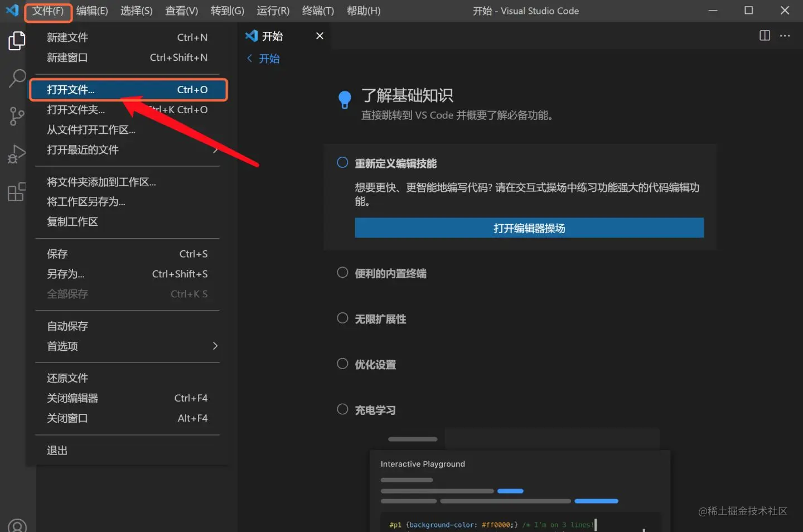The width and height of the screenshot is (803, 532).
Task: Open the editor More Actions ellipsis
Action: click(x=785, y=36)
